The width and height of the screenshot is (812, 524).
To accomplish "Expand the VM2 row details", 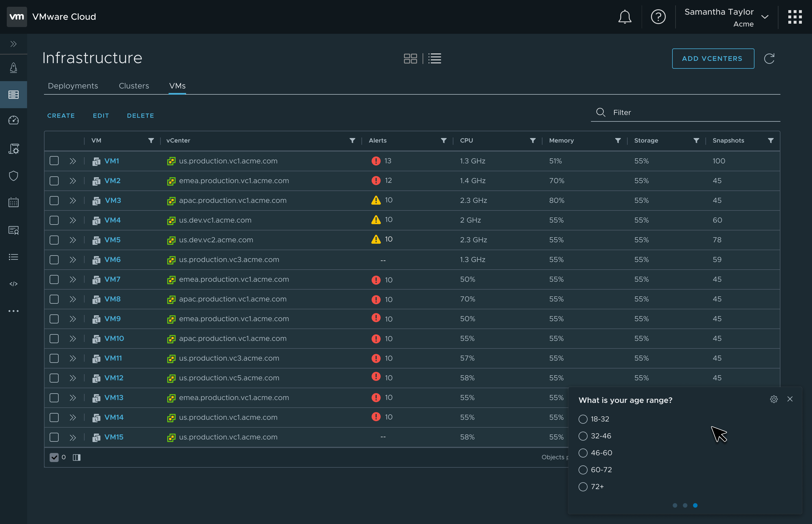I will tap(72, 181).
